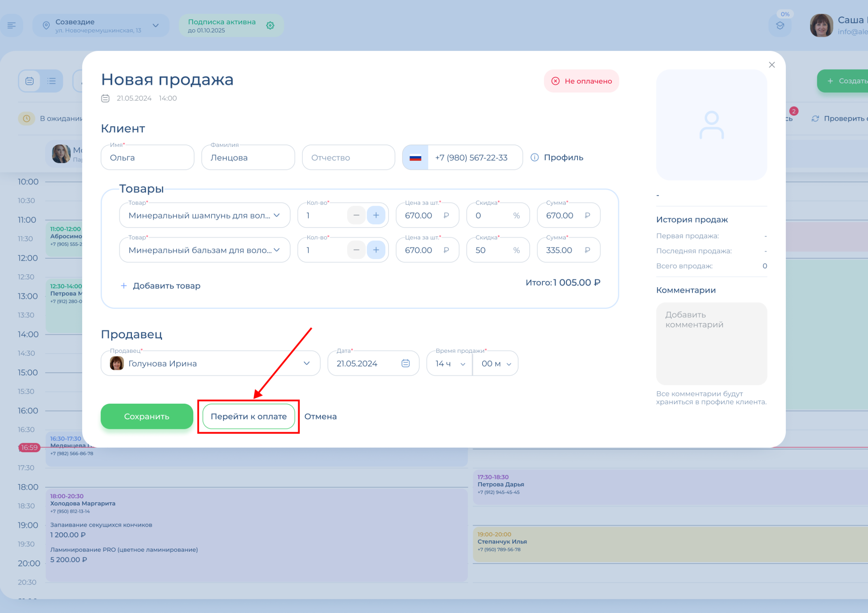Click the hamburger menu icon

[11, 25]
